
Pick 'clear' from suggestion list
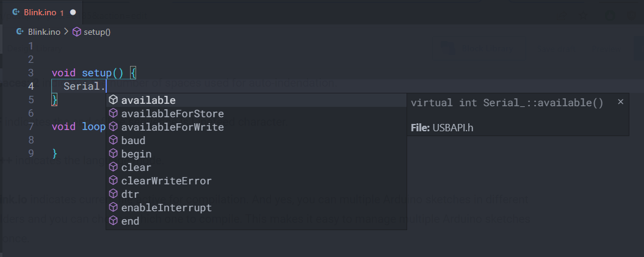pos(256,167)
